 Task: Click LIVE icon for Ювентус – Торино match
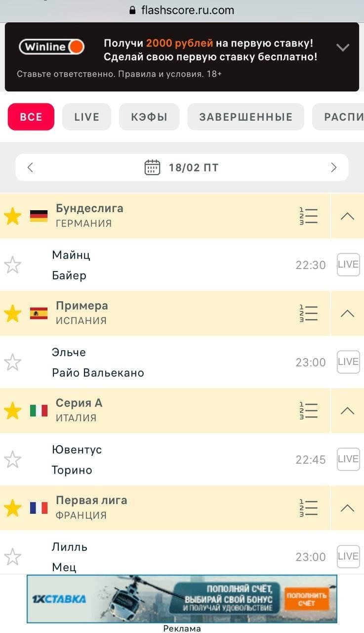point(348,459)
